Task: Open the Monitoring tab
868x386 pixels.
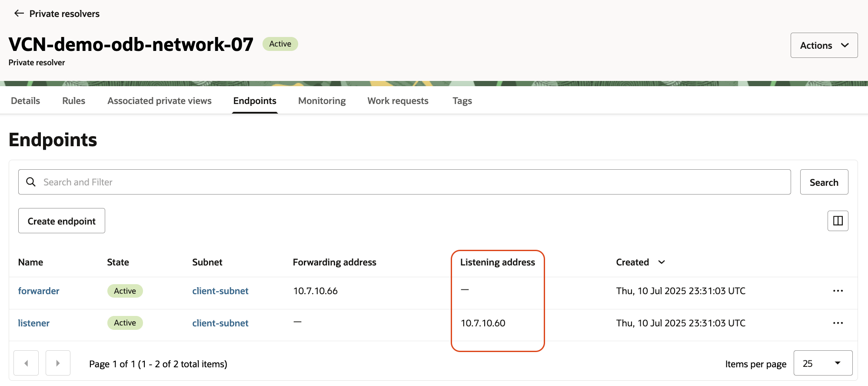Action: [322, 101]
